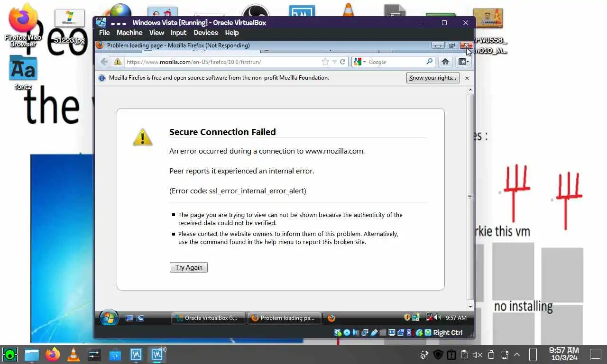Open Firefox Web Browser desktop shortcut
Image resolution: width=607 pixels, height=364 pixels.
click(23, 26)
